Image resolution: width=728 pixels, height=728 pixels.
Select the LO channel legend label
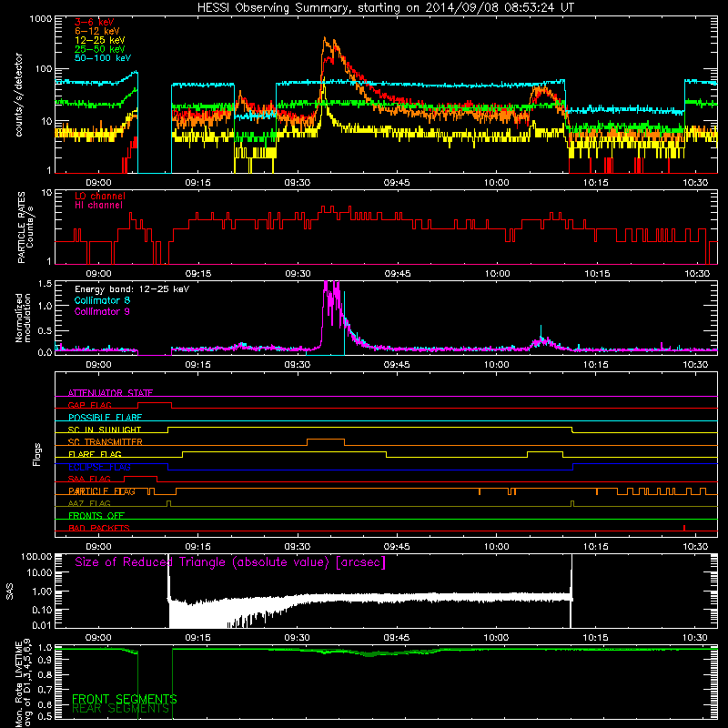coord(100,196)
